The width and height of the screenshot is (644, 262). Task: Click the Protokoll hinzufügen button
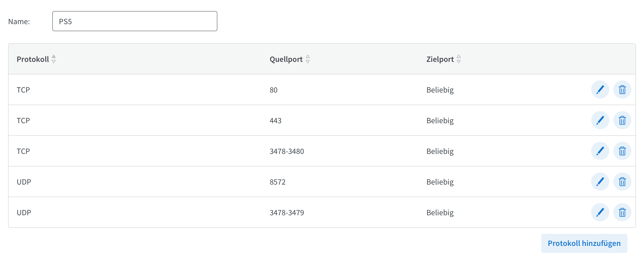[584, 243]
